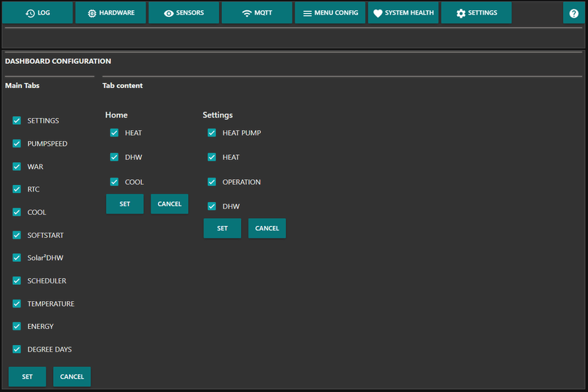Uncheck SETTINGS in Main Tabs
This screenshot has width=588, height=392.
[16, 120]
